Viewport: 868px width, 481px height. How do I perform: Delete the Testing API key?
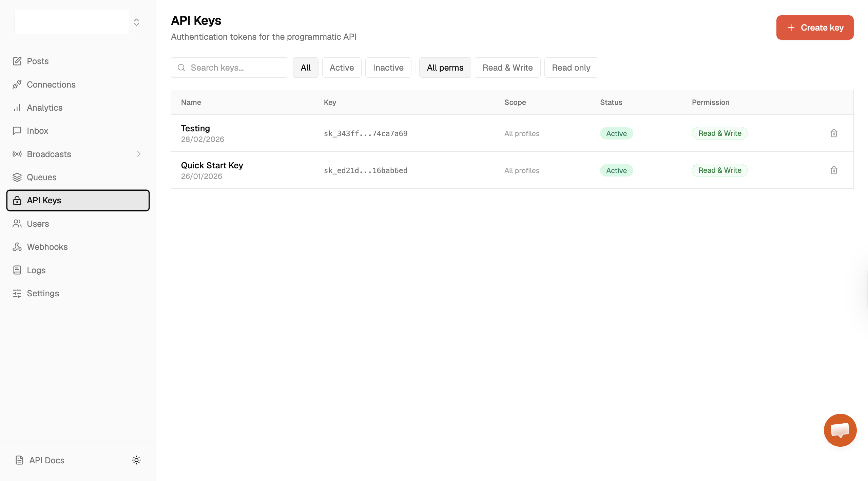pyautogui.click(x=834, y=133)
